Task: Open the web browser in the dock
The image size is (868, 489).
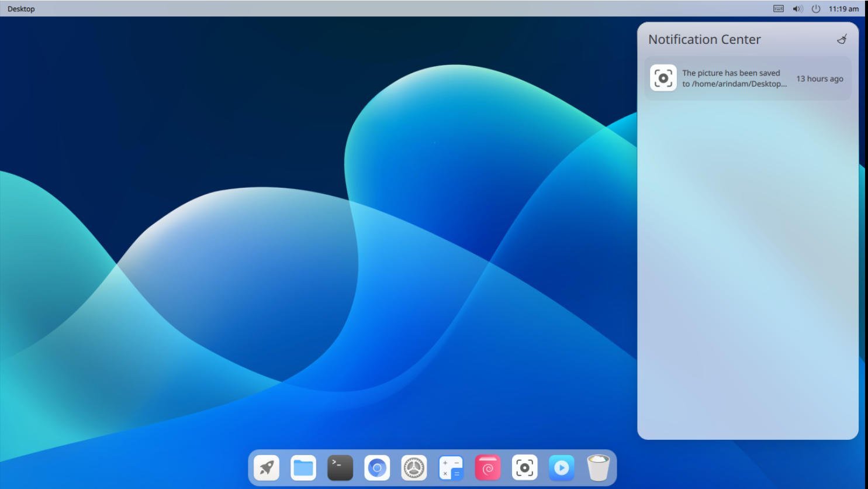Action: coord(377,467)
